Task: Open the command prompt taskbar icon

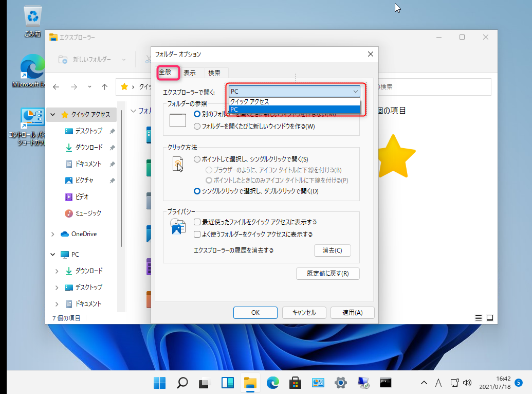Action: [386, 383]
